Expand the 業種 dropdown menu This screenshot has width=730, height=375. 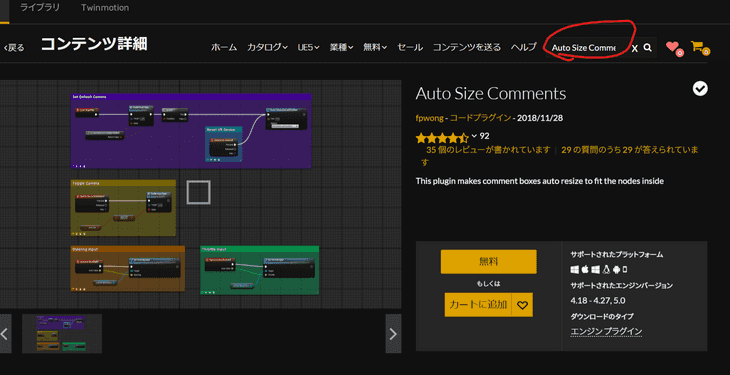point(342,47)
